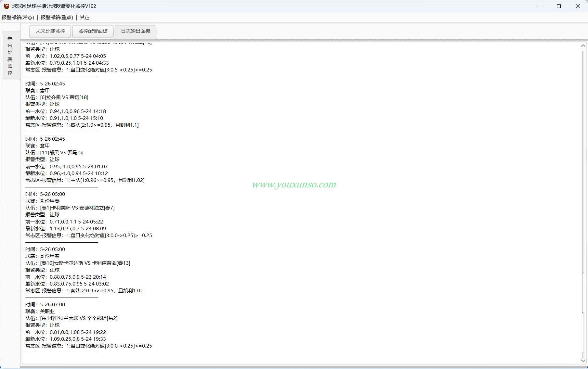Switch to the 未来比赛监控 top tab
Screen dimensions: 588x369
pos(50,31)
